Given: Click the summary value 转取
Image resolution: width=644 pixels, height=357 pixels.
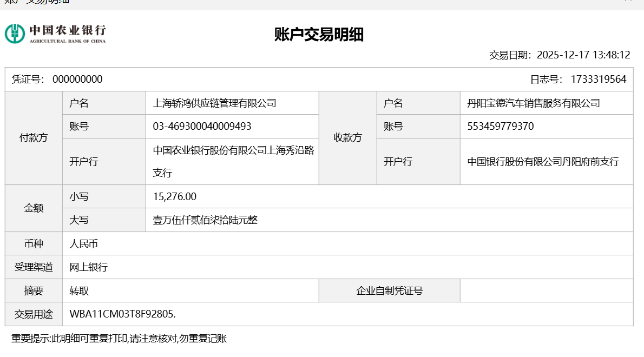Looking at the screenshot, I should (79, 291).
